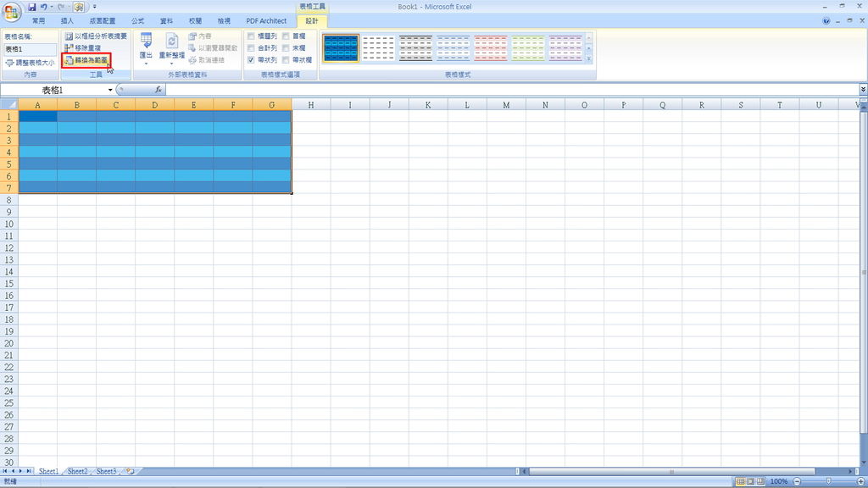The image size is (868, 488).
Task: Open the 公式 ribbon tab
Action: 138,21
